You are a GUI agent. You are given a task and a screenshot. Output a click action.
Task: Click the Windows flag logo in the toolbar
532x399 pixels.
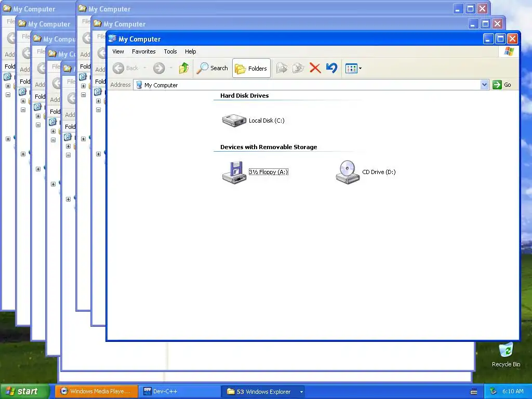(509, 51)
